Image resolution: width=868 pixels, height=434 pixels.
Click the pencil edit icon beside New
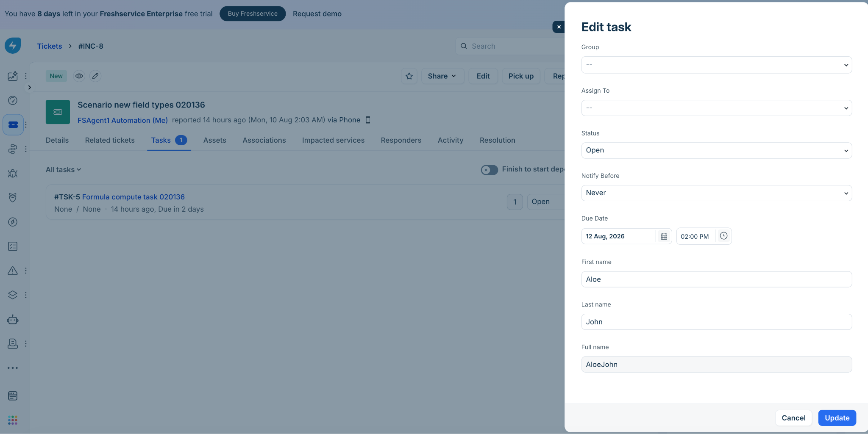point(95,76)
